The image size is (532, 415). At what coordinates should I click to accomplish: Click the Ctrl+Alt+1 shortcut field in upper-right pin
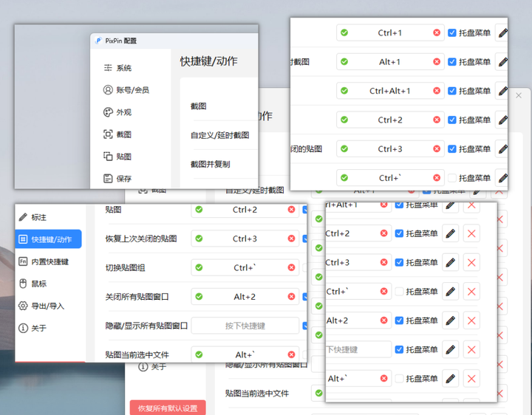390,91
